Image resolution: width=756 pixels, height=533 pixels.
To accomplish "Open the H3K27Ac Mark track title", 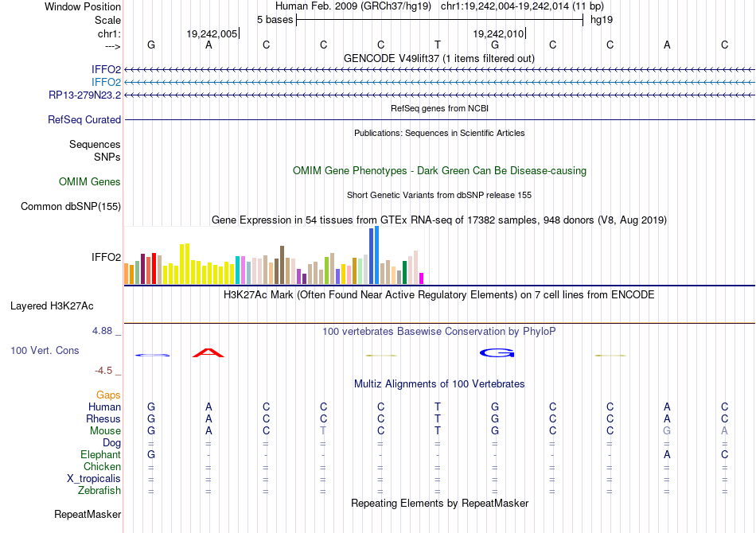I will click(438, 295).
